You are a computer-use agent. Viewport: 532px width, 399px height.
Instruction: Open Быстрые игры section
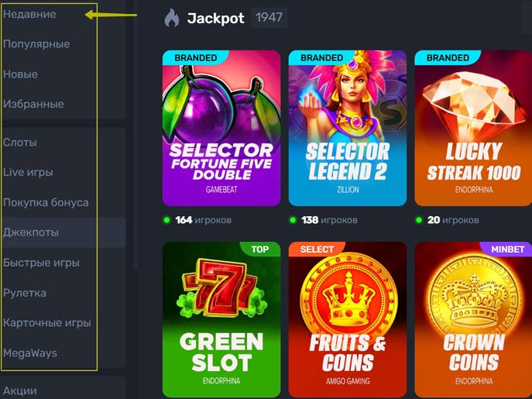41,263
